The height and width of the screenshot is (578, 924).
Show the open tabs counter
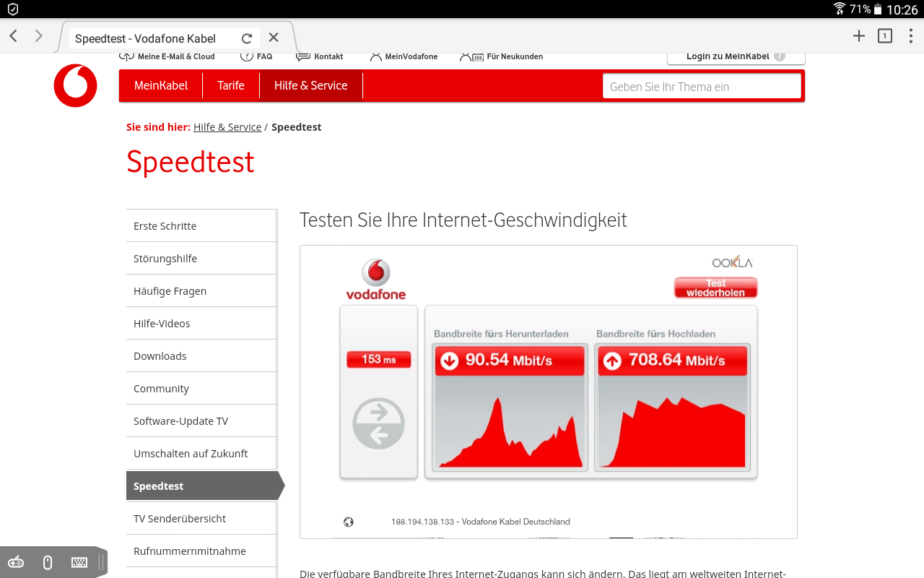[885, 36]
